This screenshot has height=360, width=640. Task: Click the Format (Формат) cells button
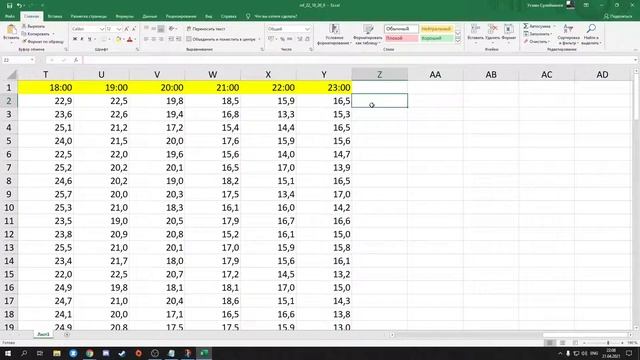click(x=509, y=32)
